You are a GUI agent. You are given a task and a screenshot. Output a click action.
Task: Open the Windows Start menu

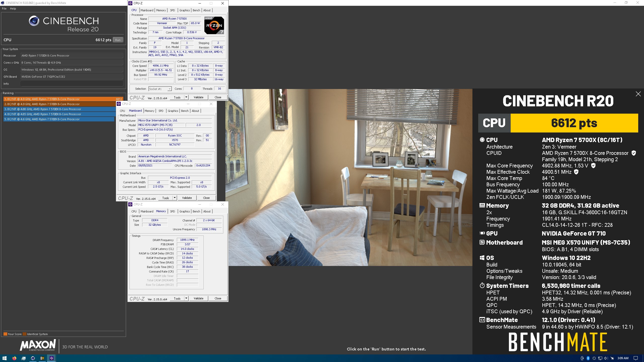4,358
